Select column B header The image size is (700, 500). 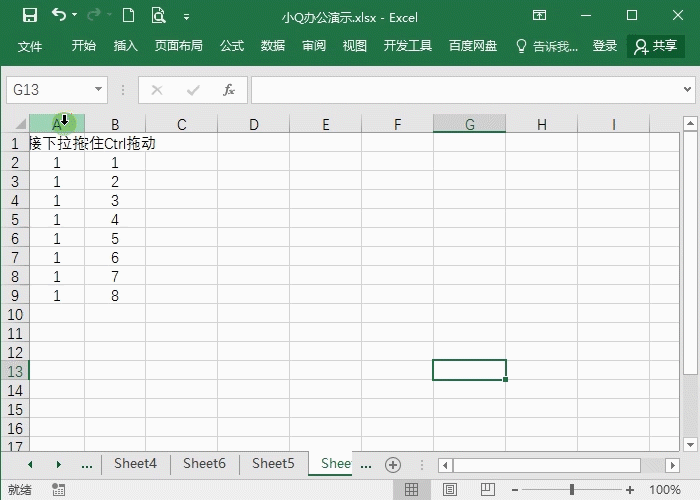(x=115, y=124)
